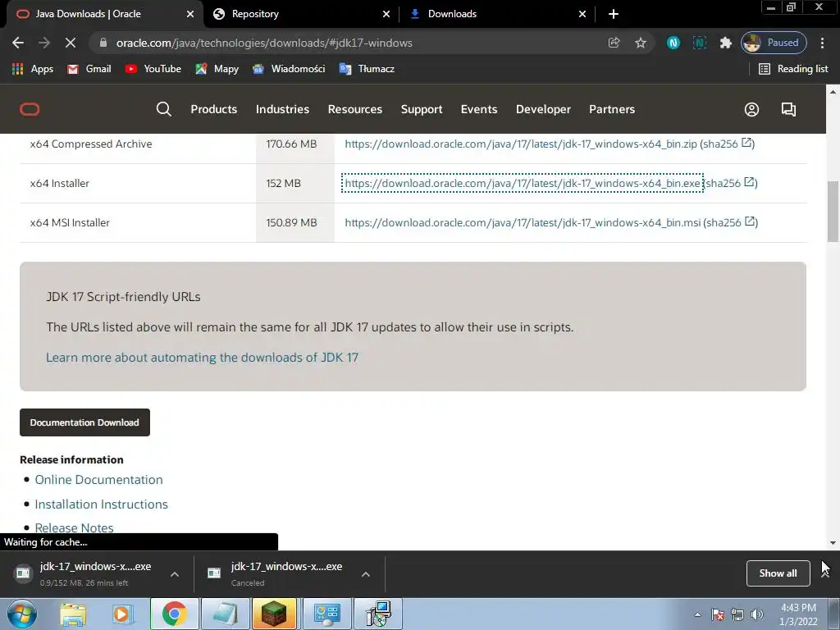
Task: Open the Minecraft grass block taskbar icon
Action: (274, 614)
